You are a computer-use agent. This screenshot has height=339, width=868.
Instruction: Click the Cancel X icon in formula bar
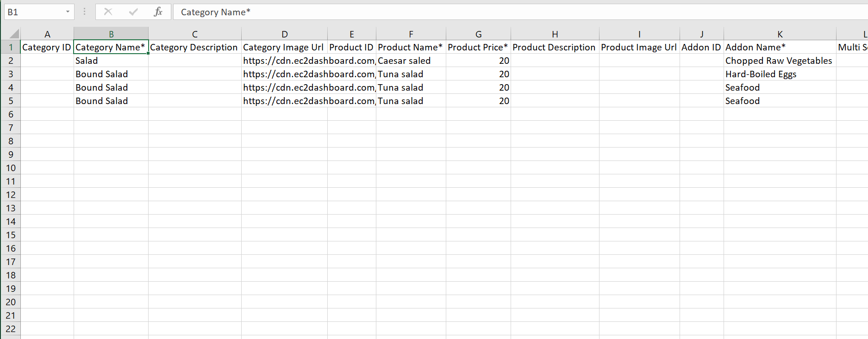pos(108,12)
